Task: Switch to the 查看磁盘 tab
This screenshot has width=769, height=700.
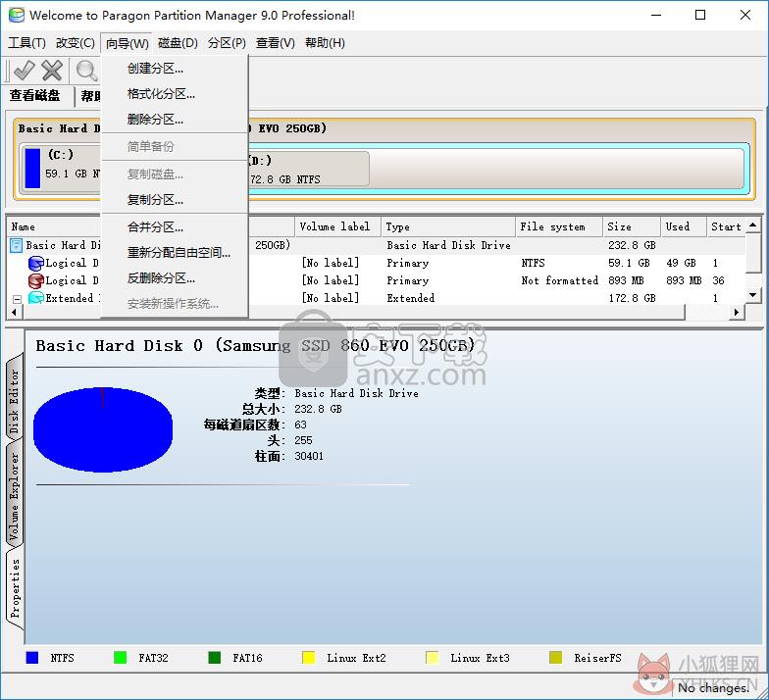Action: (x=35, y=95)
